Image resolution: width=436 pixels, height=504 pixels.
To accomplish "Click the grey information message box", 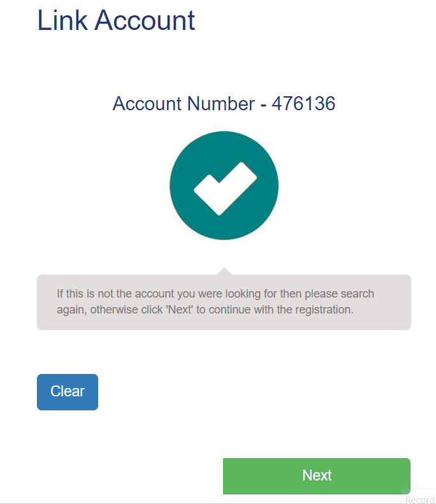I will click(224, 302).
